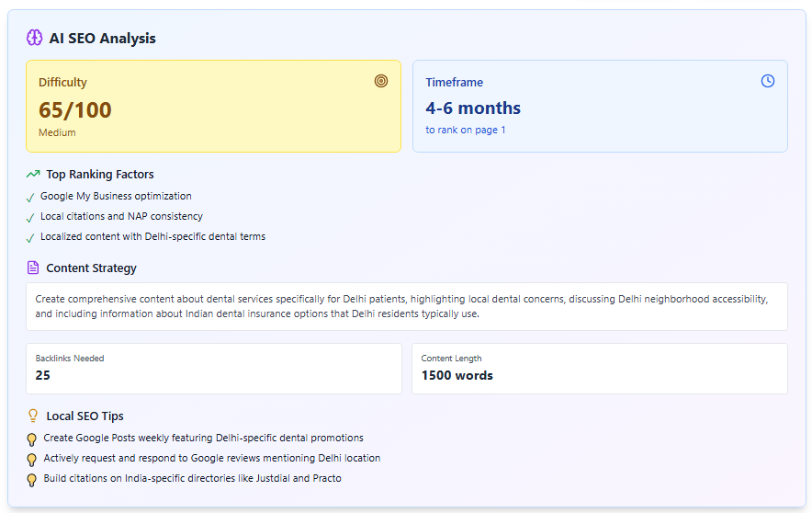Viewport: 812px width, 513px height.
Task: Click the checkmark beside Google My Business optimization
Action: click(x=30, y=198)
